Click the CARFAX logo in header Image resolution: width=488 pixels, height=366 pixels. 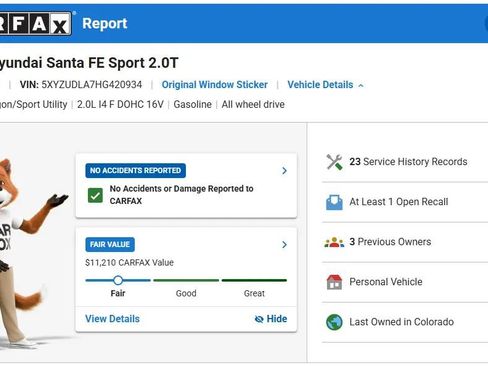pyautogui.click(x=35, y=23)
